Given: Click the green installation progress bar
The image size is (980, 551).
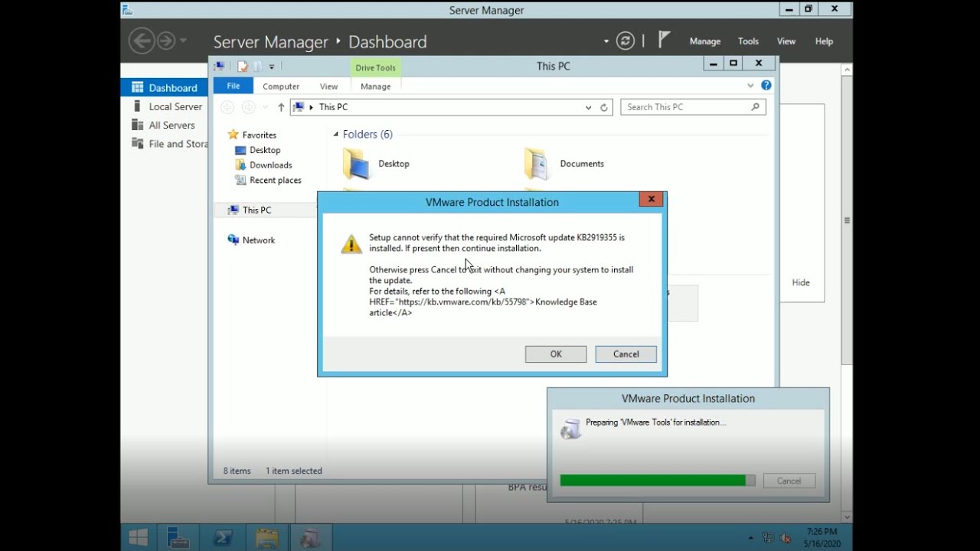Looking at the screenshot, I should [658, 481].
